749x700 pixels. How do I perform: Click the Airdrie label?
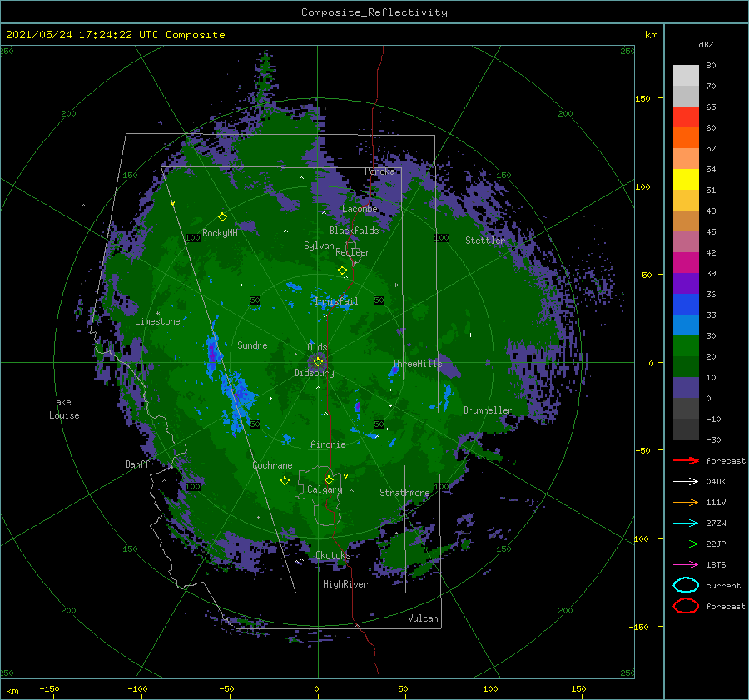328,444
